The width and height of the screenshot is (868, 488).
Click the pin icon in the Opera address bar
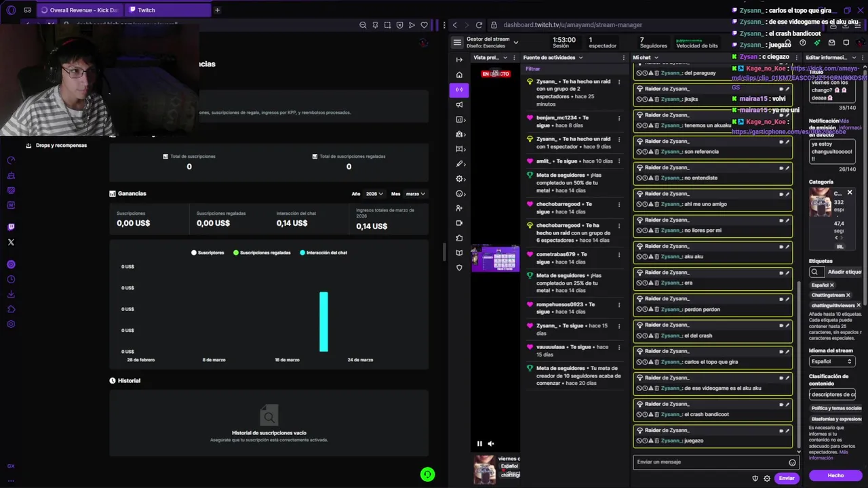(x=375, y=25)
